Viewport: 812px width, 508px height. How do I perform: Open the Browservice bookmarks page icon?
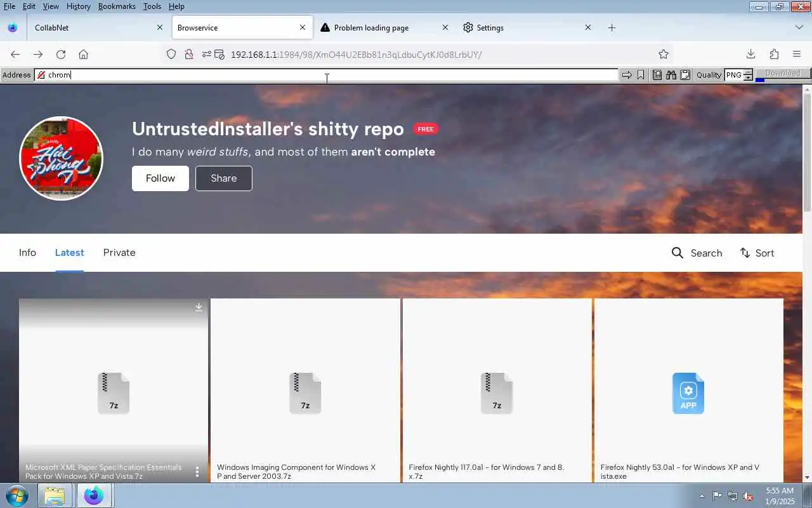pos(657,75)
